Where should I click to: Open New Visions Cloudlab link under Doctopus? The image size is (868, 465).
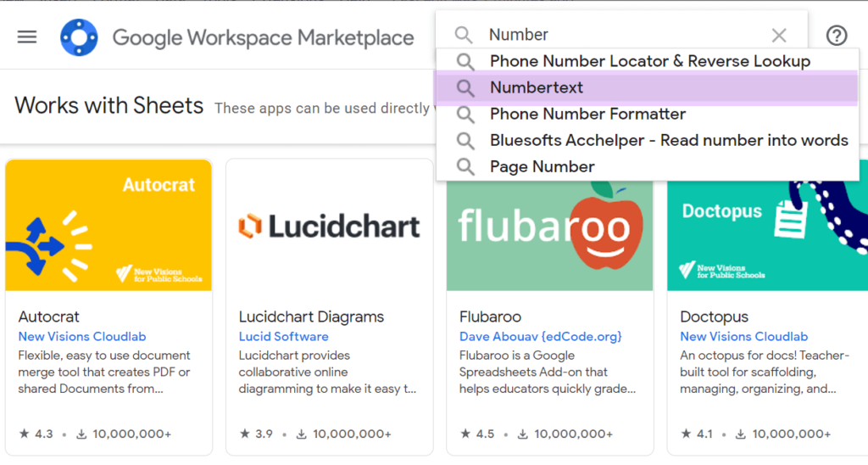(743, 336)
